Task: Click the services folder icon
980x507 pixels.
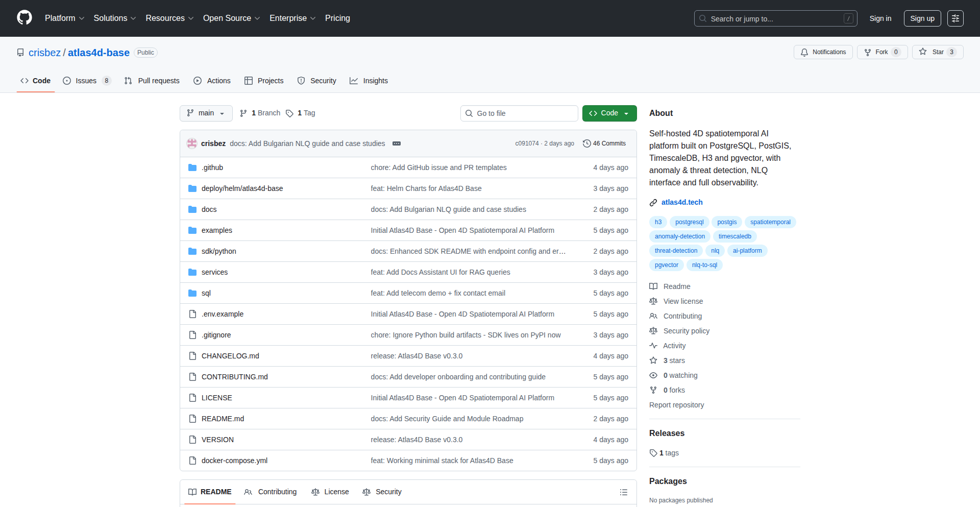Action: pyautogui.click(x=192, y=272)
